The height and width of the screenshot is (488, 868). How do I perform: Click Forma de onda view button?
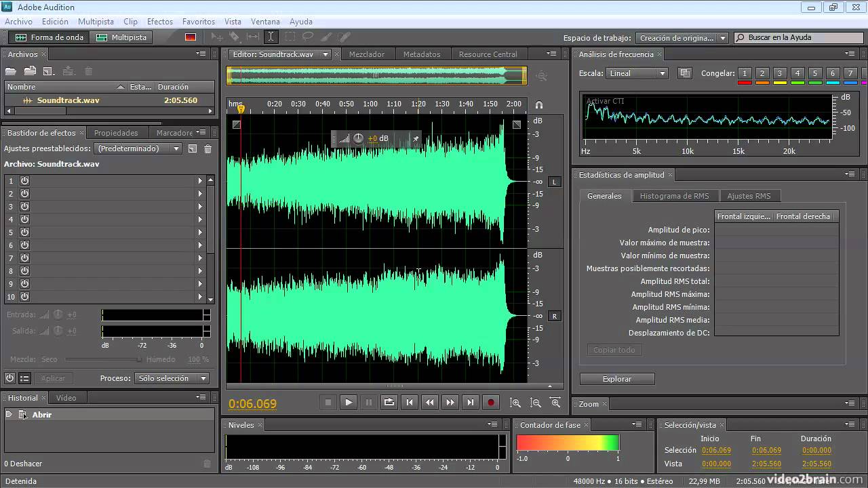click(x=50, y=37)
